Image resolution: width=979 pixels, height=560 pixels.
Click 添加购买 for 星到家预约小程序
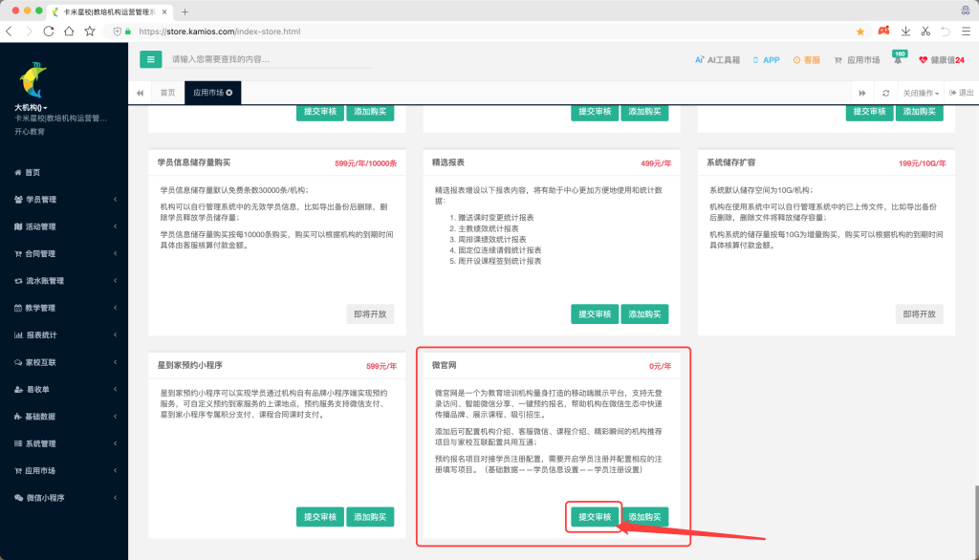click(x=370, y=517)
